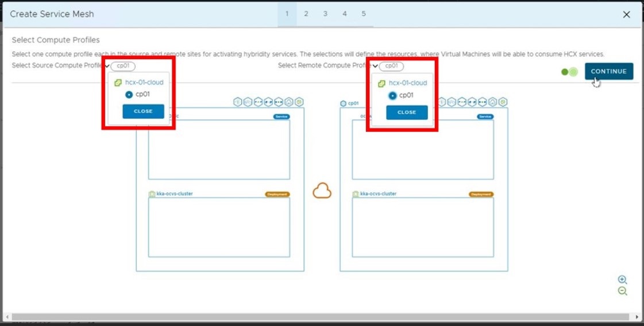Collapse the Select Source Compute Profile dropdown

(107, 66)
